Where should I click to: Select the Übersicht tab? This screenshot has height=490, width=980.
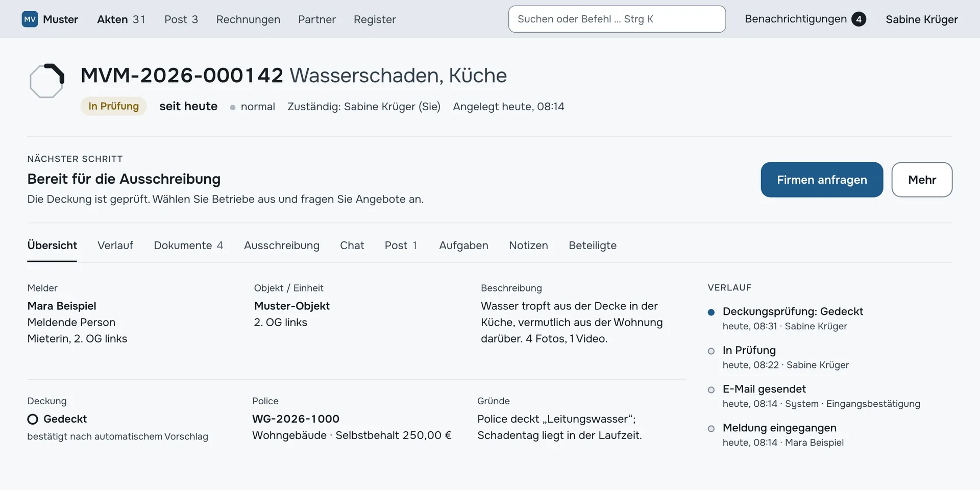(52, 246)
